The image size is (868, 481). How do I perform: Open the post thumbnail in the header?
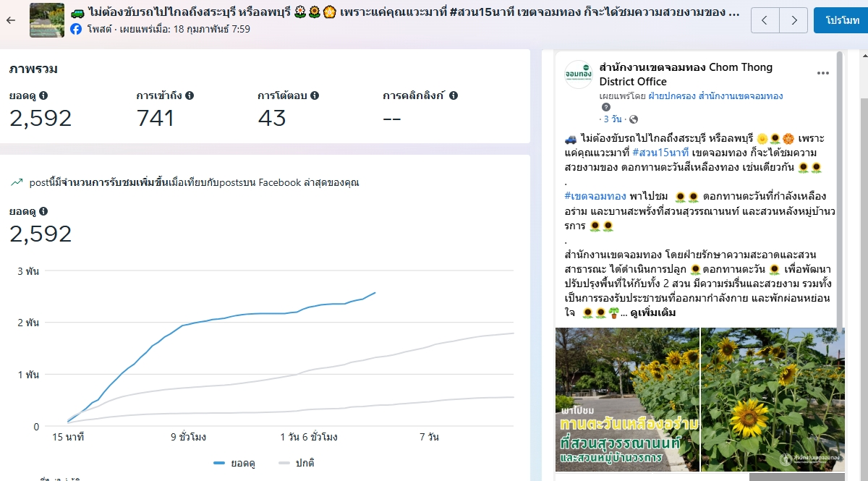pos(47,20)
